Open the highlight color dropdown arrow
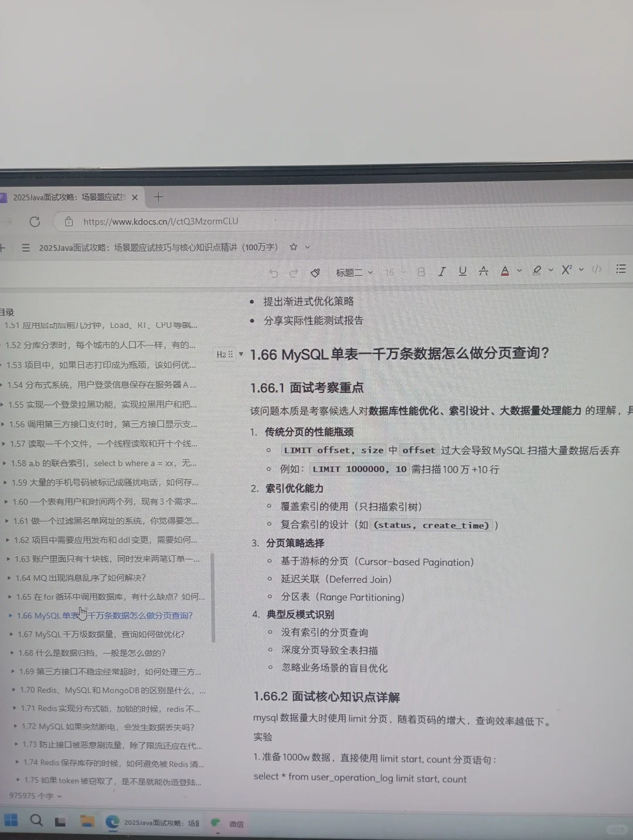 point(551,270)
